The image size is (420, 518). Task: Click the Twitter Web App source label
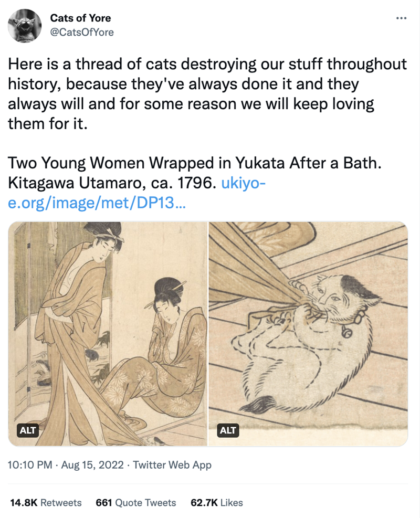tap(172, 465)
